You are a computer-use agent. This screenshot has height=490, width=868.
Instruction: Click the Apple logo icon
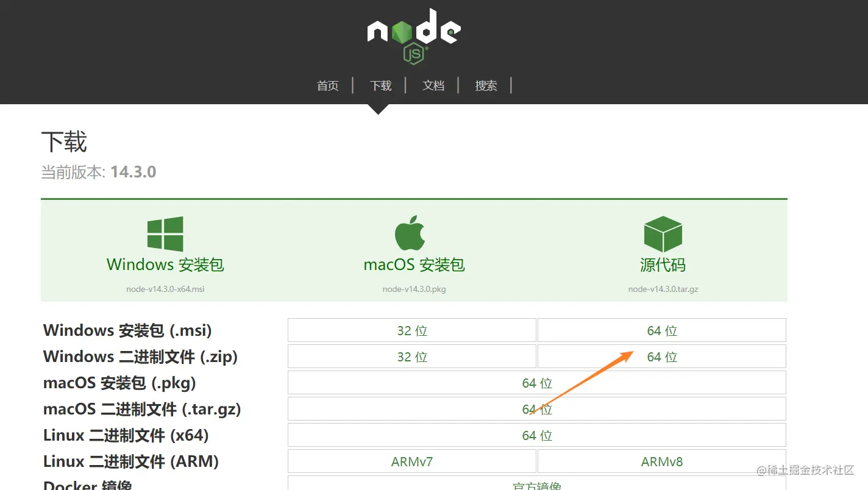coord(410,233)
